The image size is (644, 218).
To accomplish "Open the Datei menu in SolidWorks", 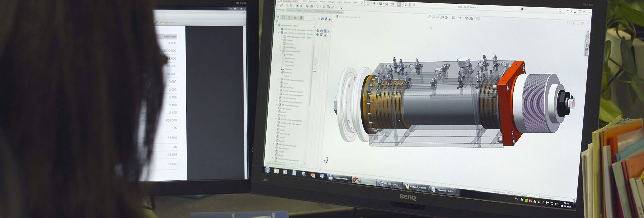I will 305,1.
